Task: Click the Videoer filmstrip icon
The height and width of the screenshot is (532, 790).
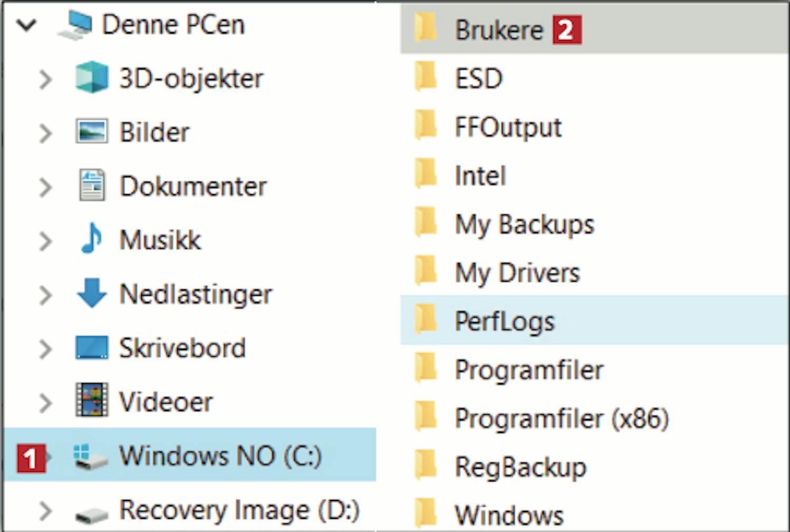Action: 92,401
